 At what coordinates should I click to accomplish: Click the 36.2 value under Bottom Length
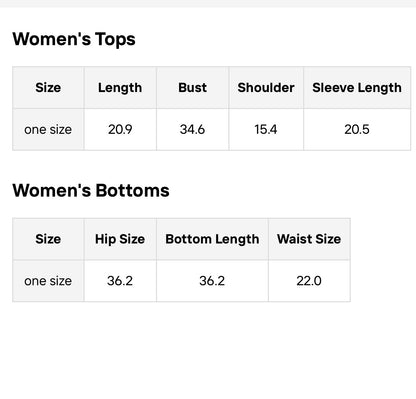click(212, 281)
